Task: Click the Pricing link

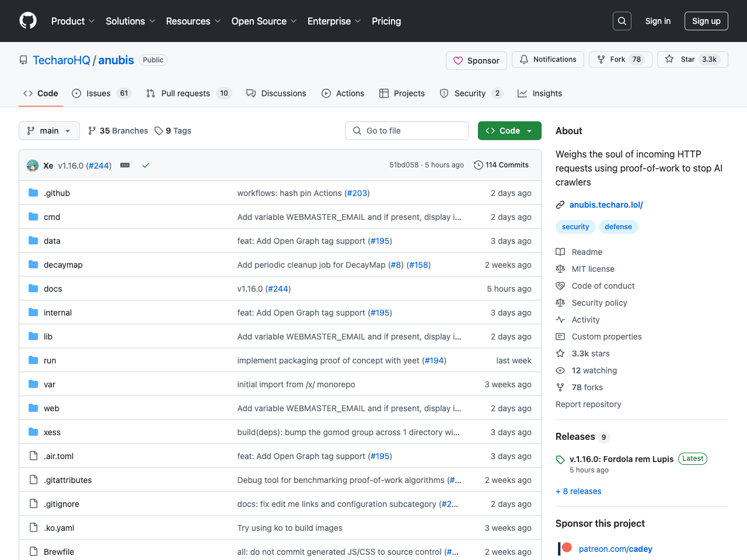Action: coord(386,21)
